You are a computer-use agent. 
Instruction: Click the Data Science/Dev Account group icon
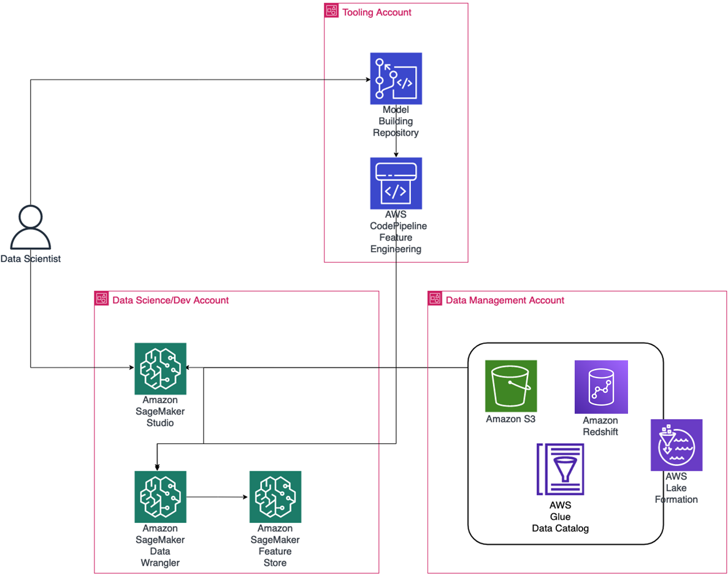[102, 298]
